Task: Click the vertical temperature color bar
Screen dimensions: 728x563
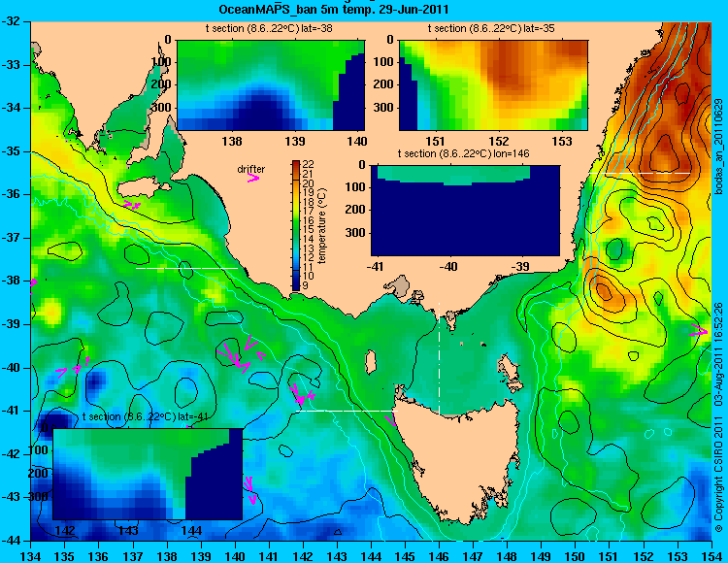Action: 296,225
